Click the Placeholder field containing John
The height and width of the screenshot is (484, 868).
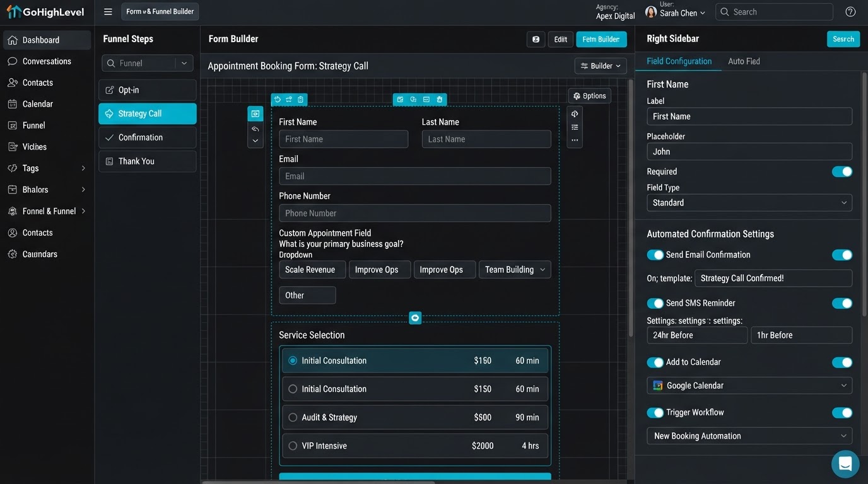pyautogui.click(x=749, y=152)
